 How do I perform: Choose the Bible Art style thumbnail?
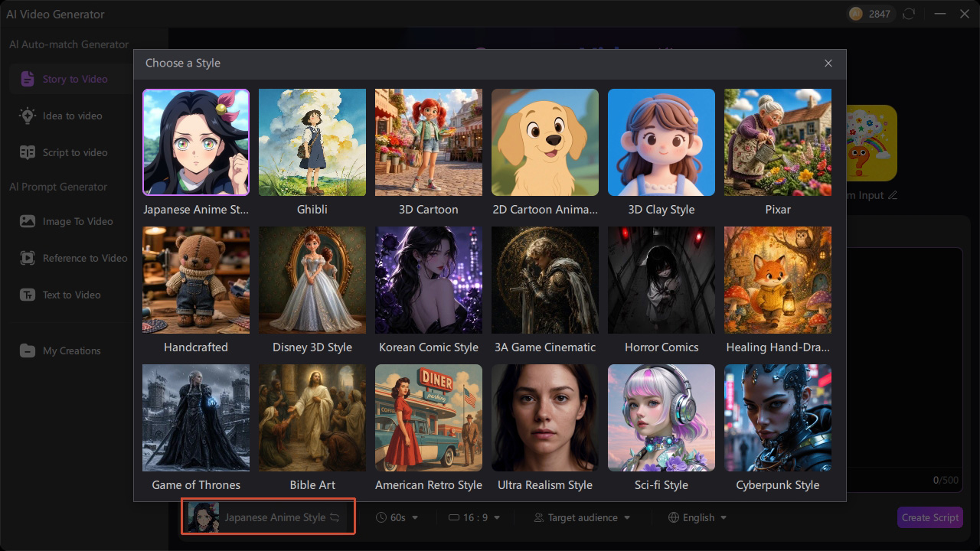pyautogui.click(x=312, y=418)
